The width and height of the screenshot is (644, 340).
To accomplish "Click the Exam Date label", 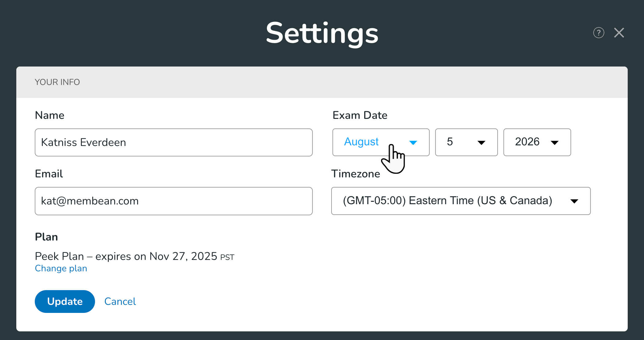I will pyautogui.click(x=360, y=115).
